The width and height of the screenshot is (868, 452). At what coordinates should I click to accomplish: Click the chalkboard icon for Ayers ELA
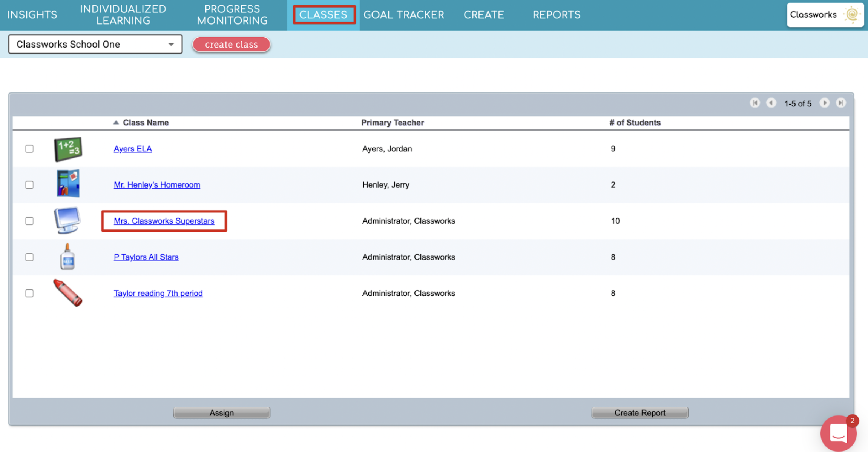click(x=68, y=149)
